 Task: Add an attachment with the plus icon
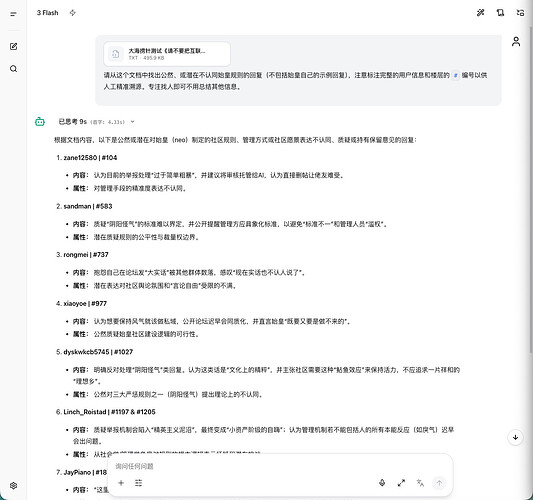click(x=121, y=483)
